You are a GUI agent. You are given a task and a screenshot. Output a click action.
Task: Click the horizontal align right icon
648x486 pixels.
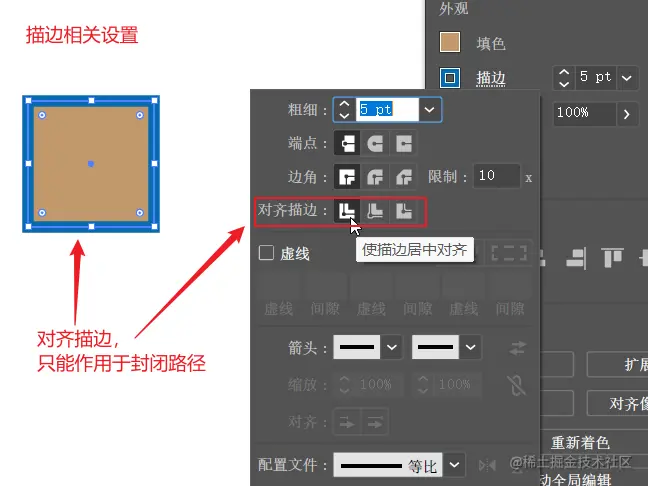pyautogui.click(x=576, y=257)
